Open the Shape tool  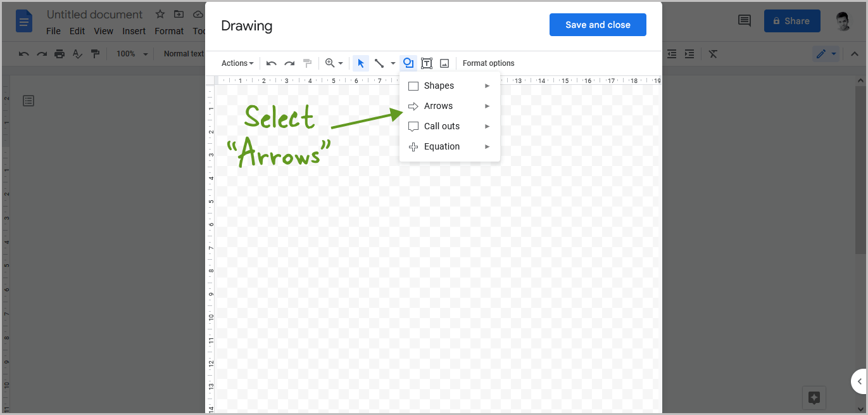(408, 63)
